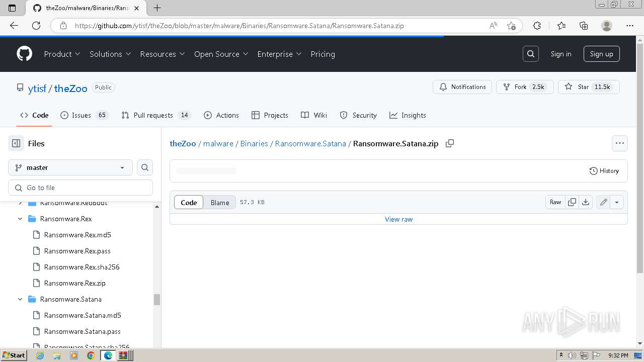Viewport: 644px width, 362px height.
Task: Click the file tree search icon
Action: [x=145, y=167]
